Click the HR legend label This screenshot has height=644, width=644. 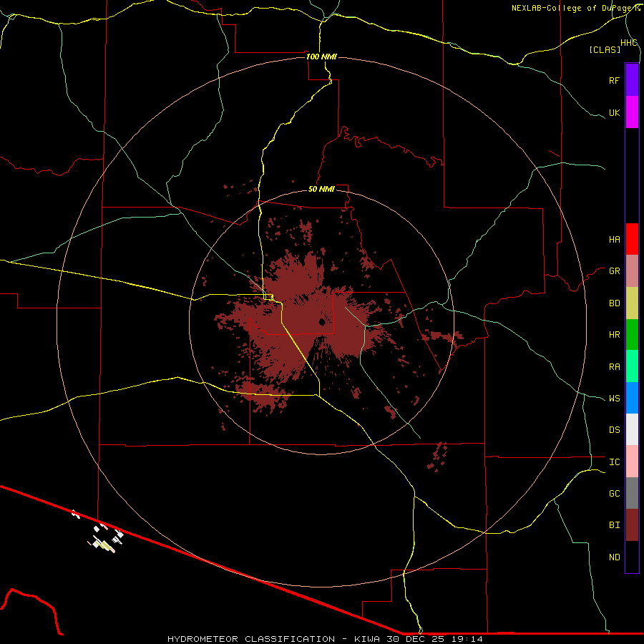614,335
